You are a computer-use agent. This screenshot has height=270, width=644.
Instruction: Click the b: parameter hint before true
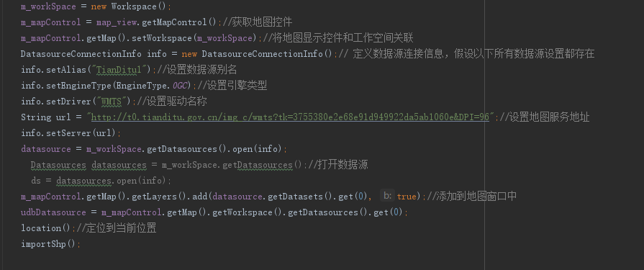click(x=387, y=197)
